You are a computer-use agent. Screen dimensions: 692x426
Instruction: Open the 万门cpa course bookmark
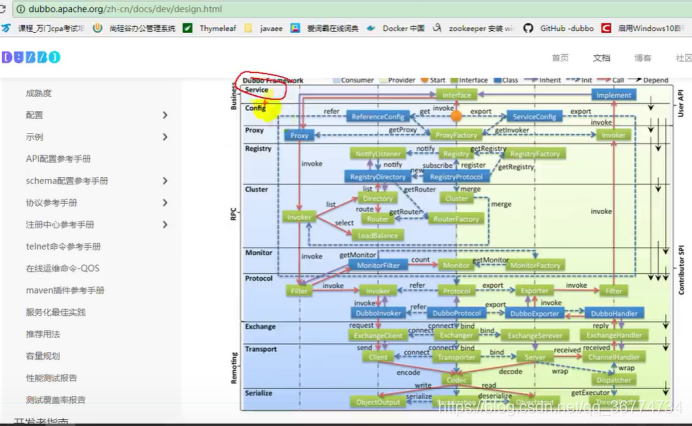pyautogui.click(x=43, y=28)
